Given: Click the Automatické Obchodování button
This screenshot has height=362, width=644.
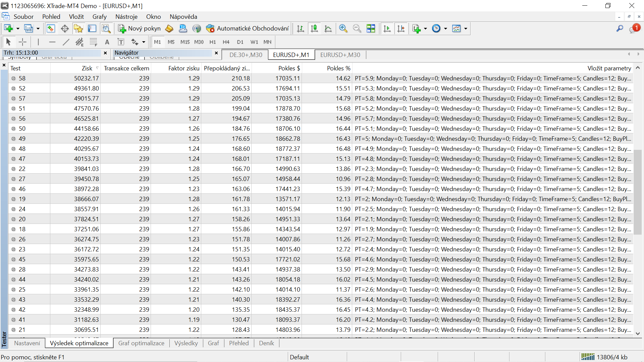Looking at the screenshot, I should [x=248, y=28].
